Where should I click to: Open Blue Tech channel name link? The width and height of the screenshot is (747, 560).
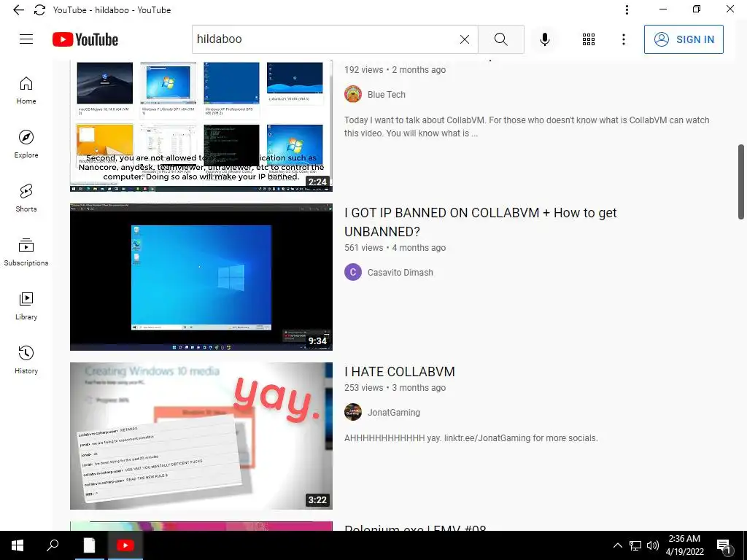click(387, 95)
